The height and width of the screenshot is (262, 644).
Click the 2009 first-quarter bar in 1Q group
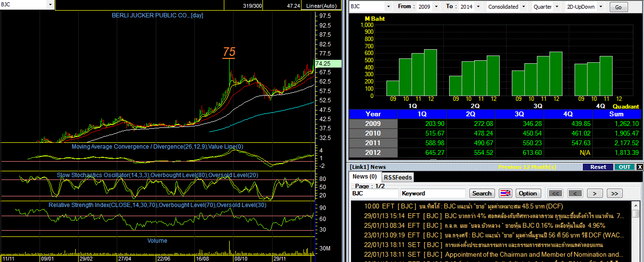pyautogui.click(x=393, y=88)
